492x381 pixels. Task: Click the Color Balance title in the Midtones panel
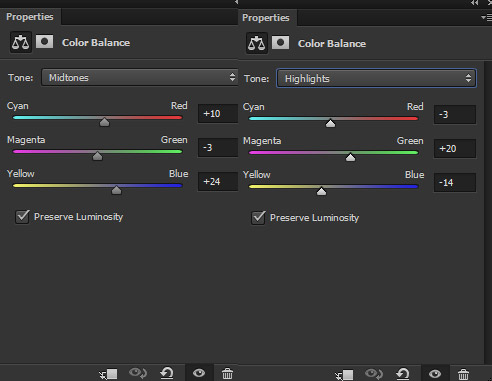pos(96,43)
